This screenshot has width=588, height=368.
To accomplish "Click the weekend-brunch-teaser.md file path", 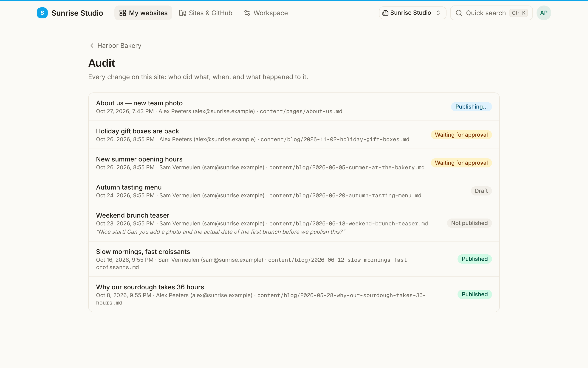I will point(348,224).
